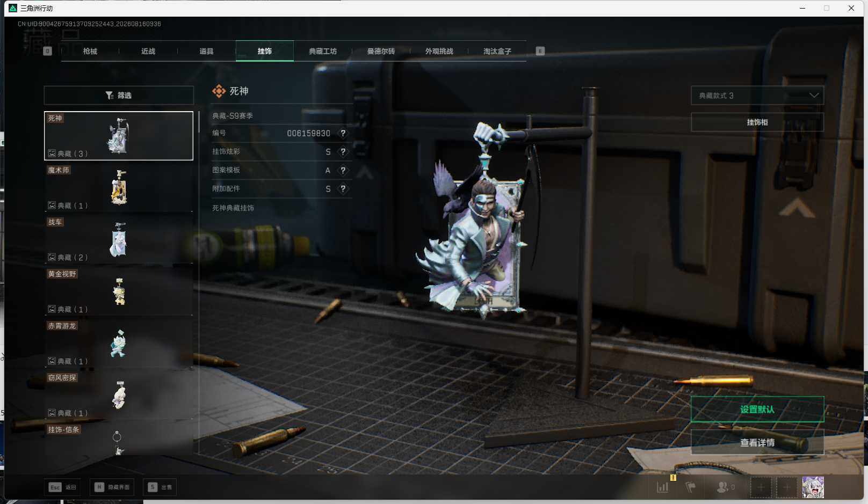The width and height of the screenshot is (868, 504).
Task: Click the 三角洲行动 app icon in title bar
Action: point(13,8)
